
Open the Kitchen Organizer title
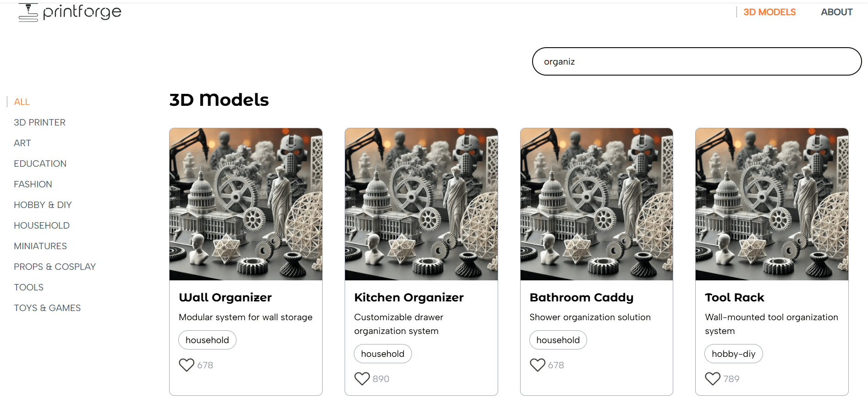pos(409,297)
